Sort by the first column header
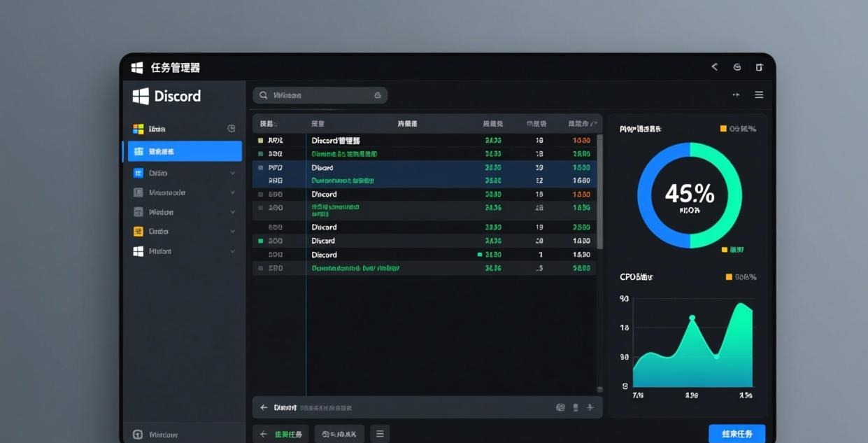The image size is (868, 443). tap(267, 123)
